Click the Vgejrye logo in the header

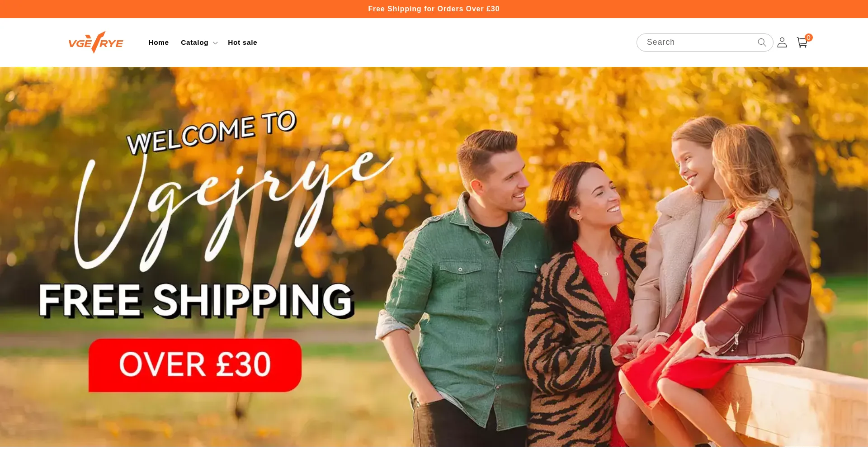96,43
